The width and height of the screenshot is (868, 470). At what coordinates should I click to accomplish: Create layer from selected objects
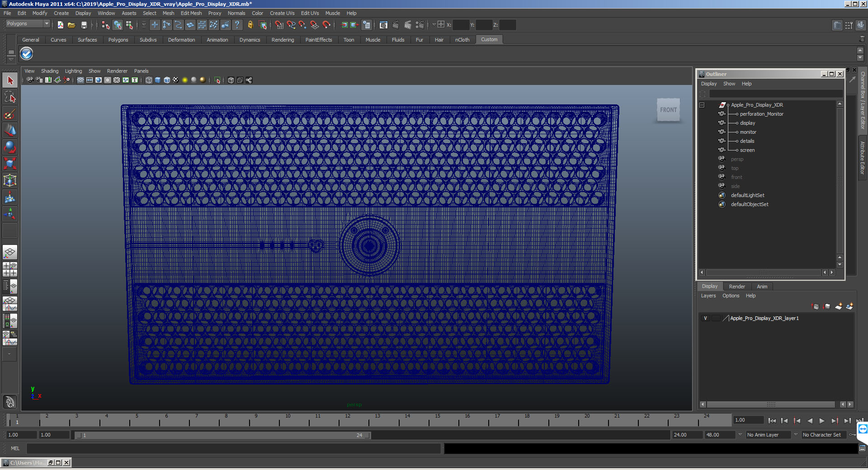click(849, 306)
